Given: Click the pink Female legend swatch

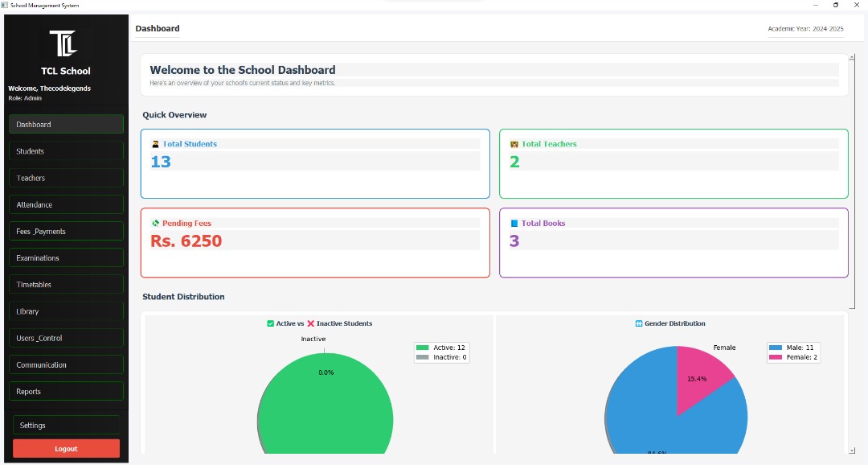Looking at the screenshot, I should 776,357.
